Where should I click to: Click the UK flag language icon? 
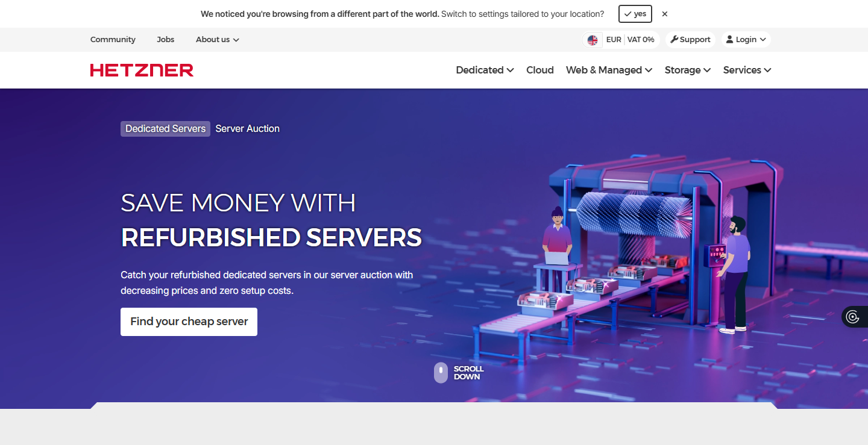[x=593, y=40]
